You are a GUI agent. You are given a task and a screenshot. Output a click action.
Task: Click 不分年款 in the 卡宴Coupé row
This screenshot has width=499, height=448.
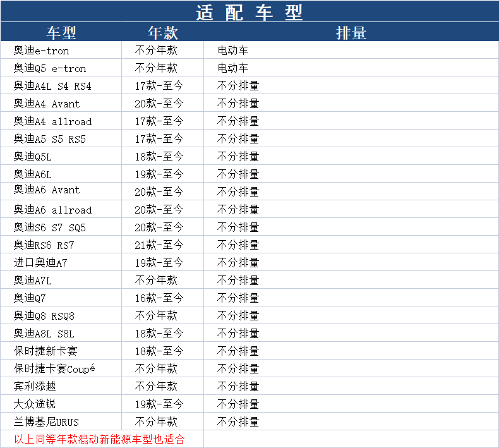[x=156, y=369]
